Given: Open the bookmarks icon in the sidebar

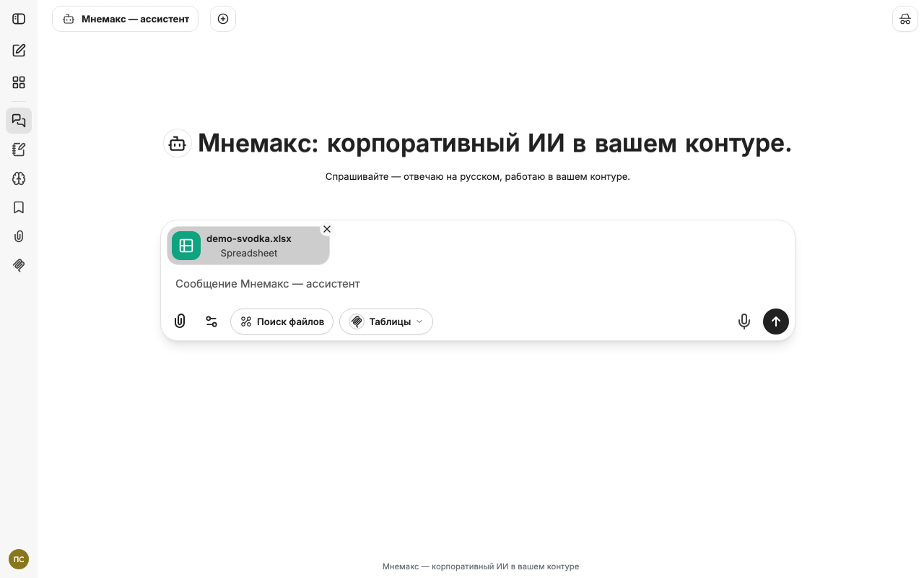Looking at the screenshot, I should tap(19, 207).
